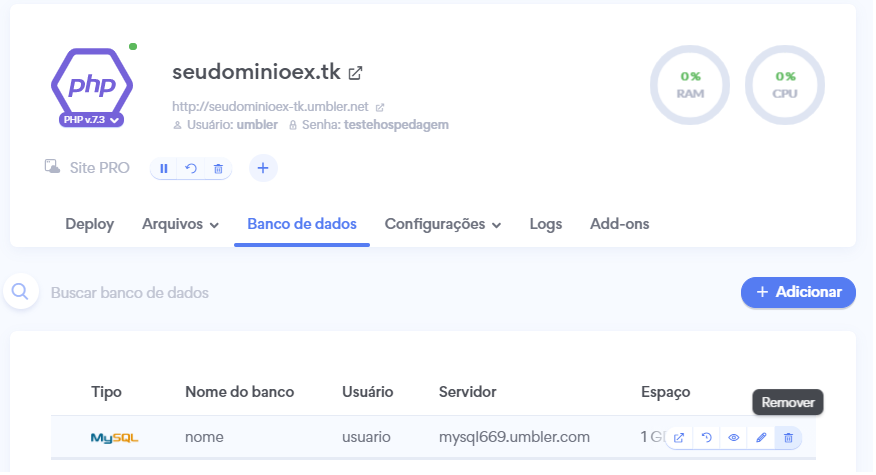Click the Site PRO label

99,168
